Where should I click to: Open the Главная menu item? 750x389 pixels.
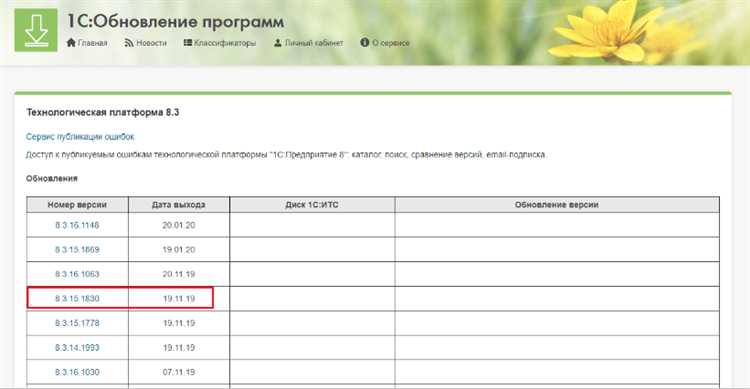(x=92, y=43)
